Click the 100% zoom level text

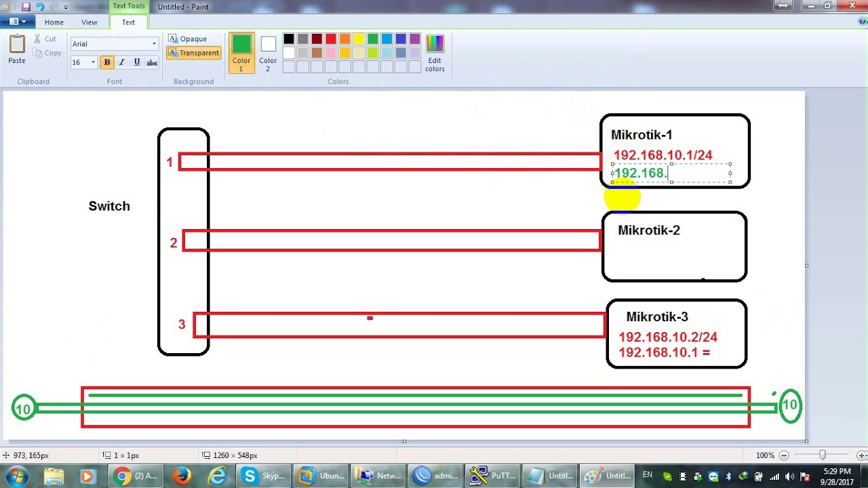point(765,455)
